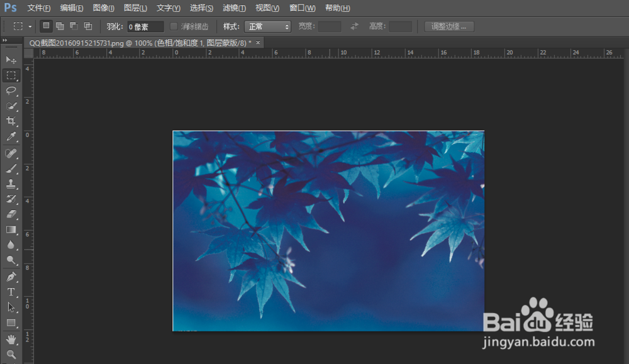
Task: Click swap width and height arrows
Action: click(354, 26)
